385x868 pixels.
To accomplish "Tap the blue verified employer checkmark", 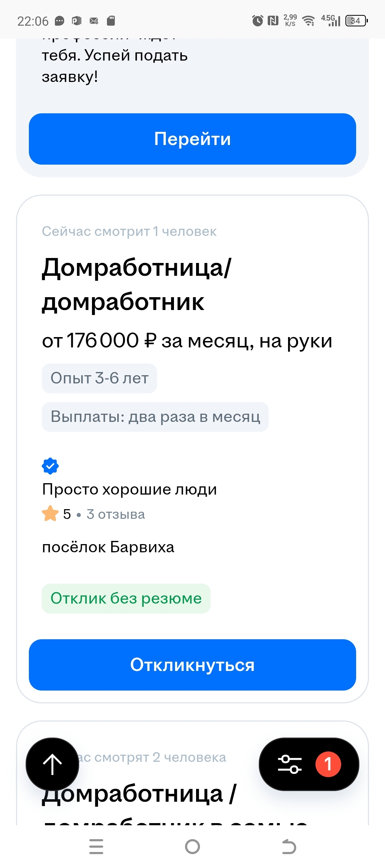I will click(50, 466).
